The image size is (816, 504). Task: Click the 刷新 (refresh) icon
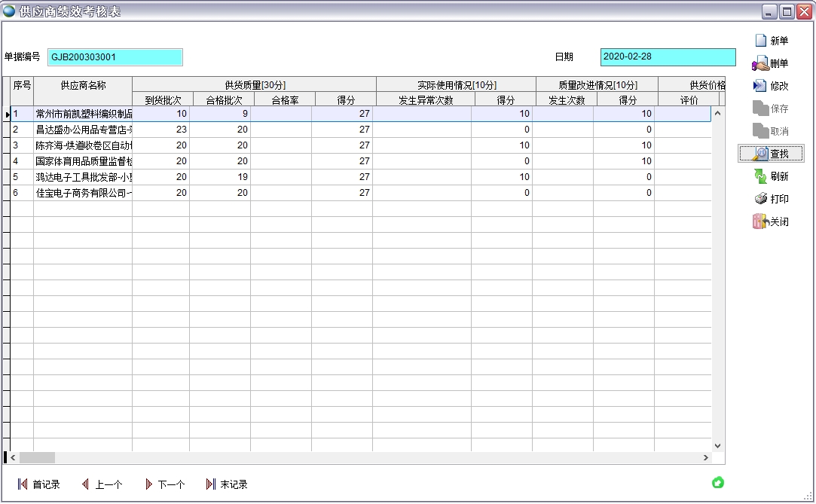point(760,176)
